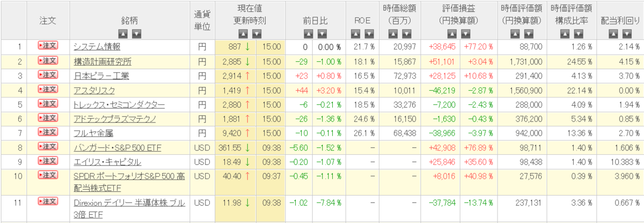Sort 時価評価額 (円換算額) ascending
The image size is (644, 223).
pos(515,34)
